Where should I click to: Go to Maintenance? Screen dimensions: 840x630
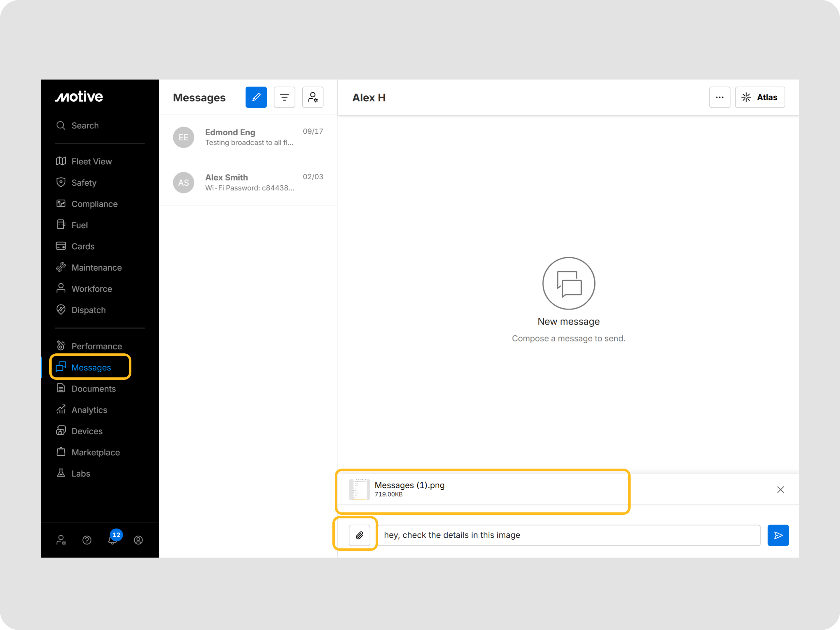[x=89, y=268]
